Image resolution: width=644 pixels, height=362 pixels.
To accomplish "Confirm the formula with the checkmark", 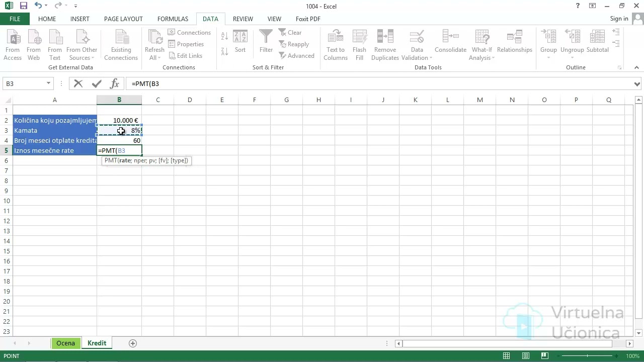I will click(x=97, y=83).
